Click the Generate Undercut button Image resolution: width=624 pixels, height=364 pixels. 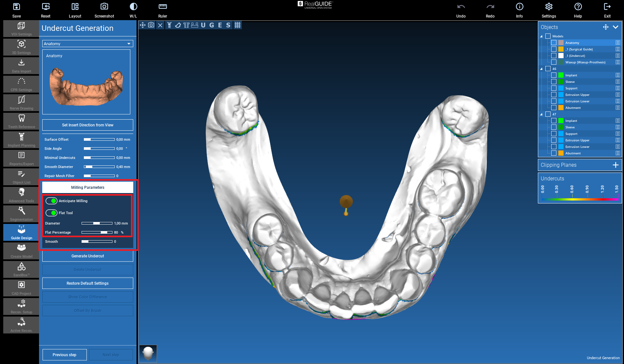point(88,256)
